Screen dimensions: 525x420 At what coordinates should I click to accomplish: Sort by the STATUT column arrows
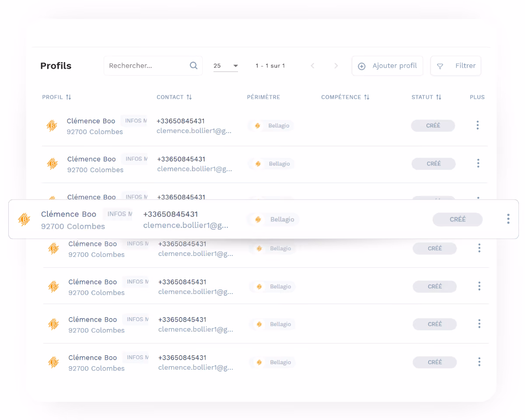point(438,97)
